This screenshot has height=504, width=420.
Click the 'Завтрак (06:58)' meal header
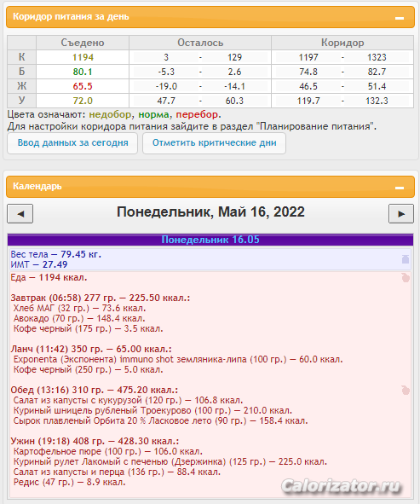101,298
